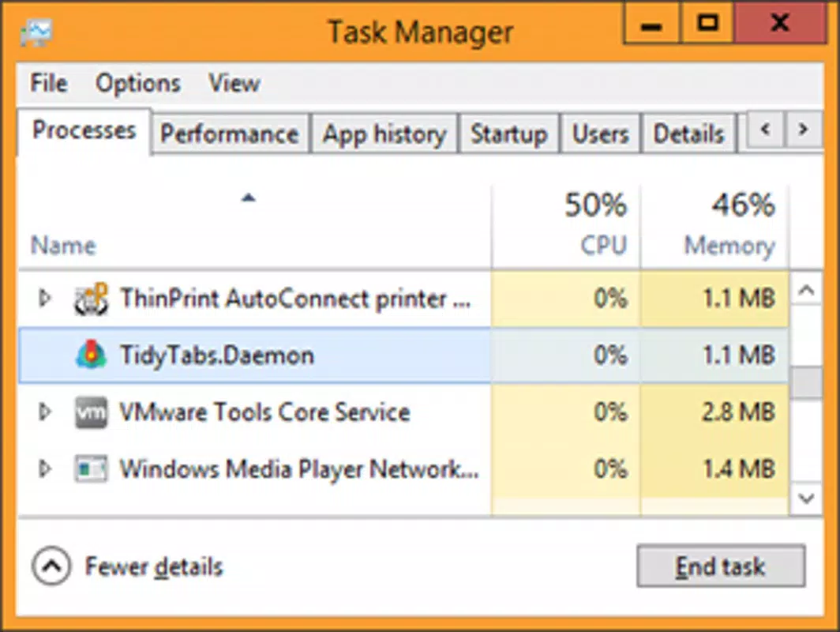Screen dimensions: 840x632
Task: Click the process list scrollbar thumb
Action: (806, 382)
